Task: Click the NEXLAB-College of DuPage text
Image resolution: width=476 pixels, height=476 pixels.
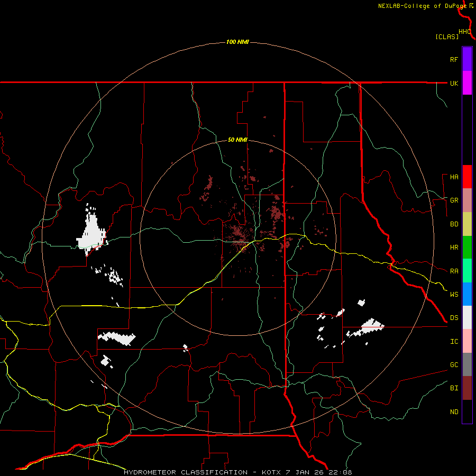Action: click(x=422, y=6)
